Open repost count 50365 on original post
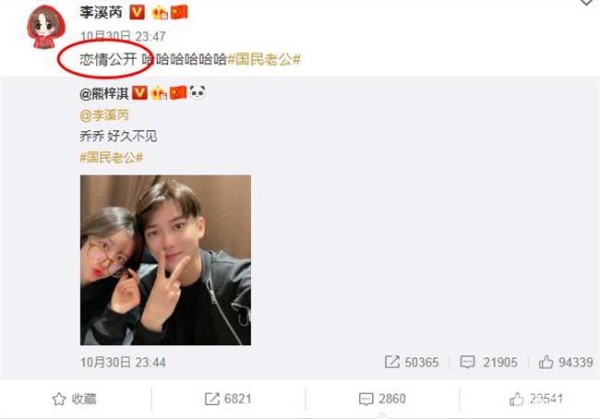This screenshot has height=419, width=600. 412,362
